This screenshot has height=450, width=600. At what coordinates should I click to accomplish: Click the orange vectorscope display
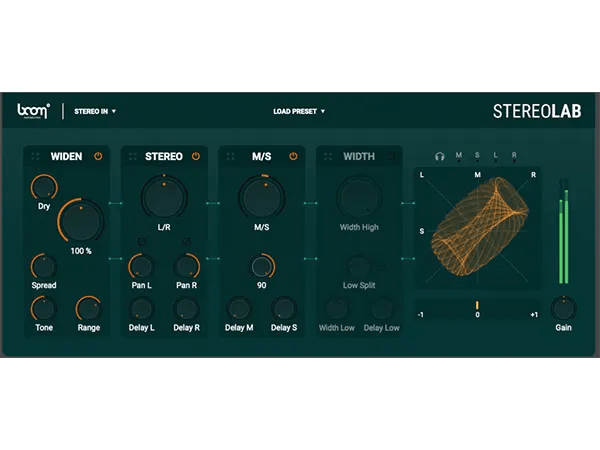pos(478,228)
